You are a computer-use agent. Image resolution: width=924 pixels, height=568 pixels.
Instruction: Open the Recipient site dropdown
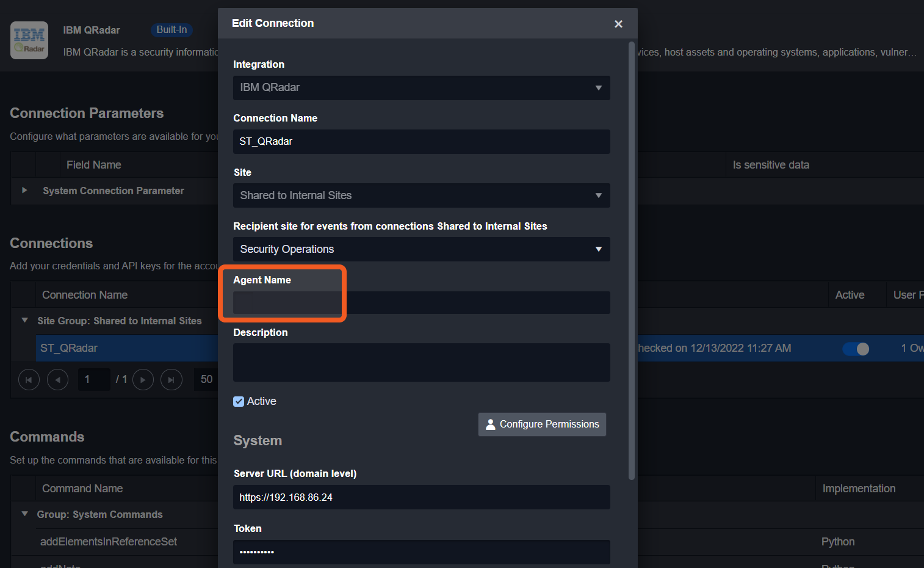[x=421, y=249]
